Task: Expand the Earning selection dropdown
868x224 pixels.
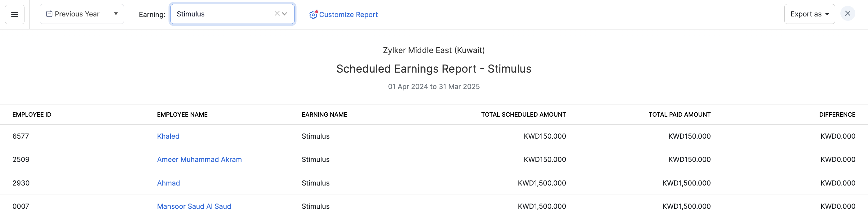Action: click(285, 14)
